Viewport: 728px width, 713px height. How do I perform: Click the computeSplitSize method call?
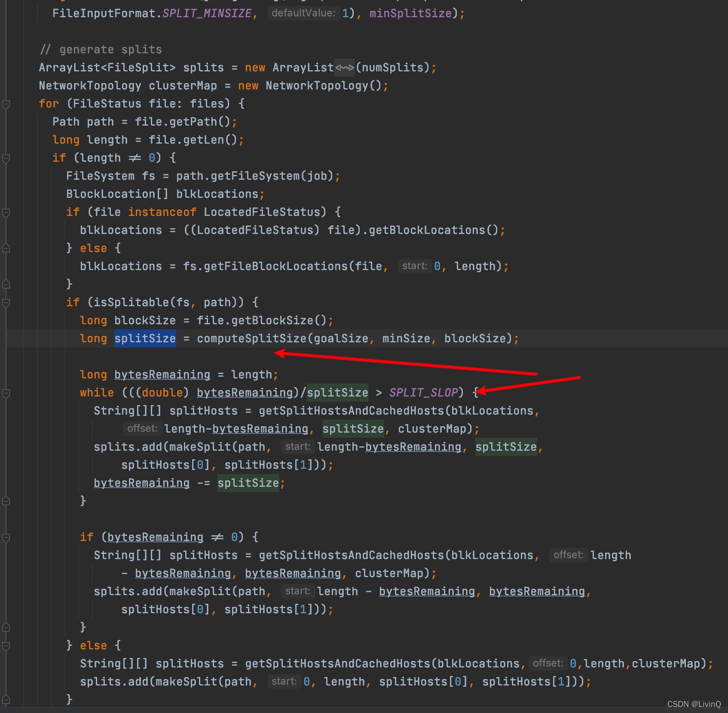251,338
